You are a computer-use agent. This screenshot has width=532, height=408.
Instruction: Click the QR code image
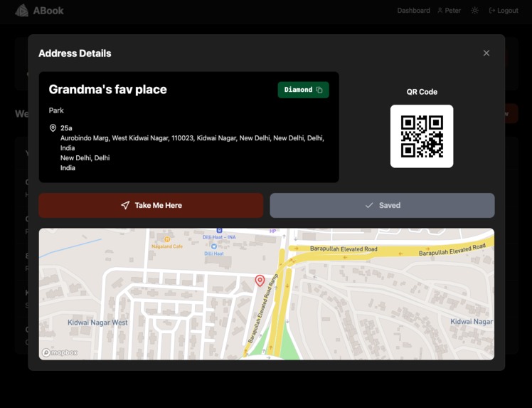(422, 136)
